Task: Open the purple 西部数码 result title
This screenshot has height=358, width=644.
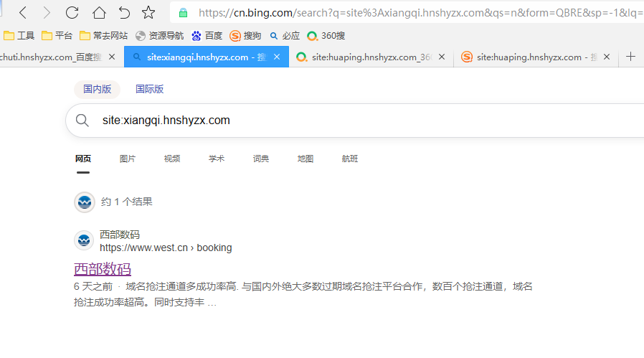Action: [103, 269]
